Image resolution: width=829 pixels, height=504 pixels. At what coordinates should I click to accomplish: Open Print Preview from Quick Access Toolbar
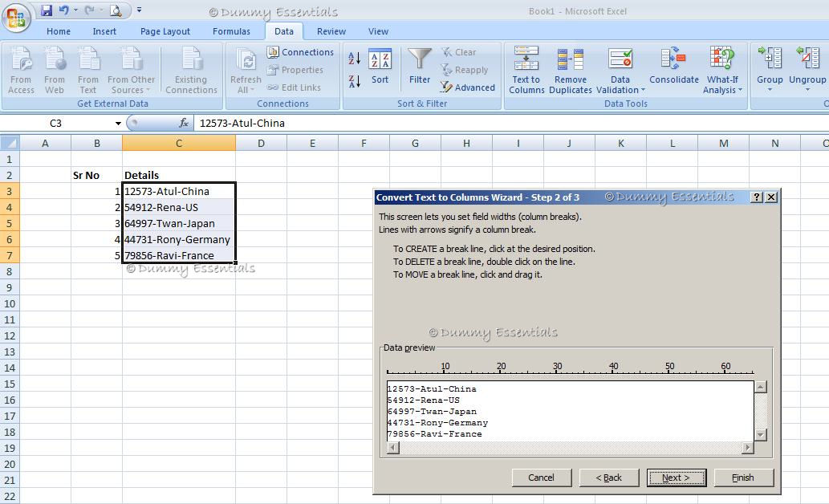tap(116, 10)
